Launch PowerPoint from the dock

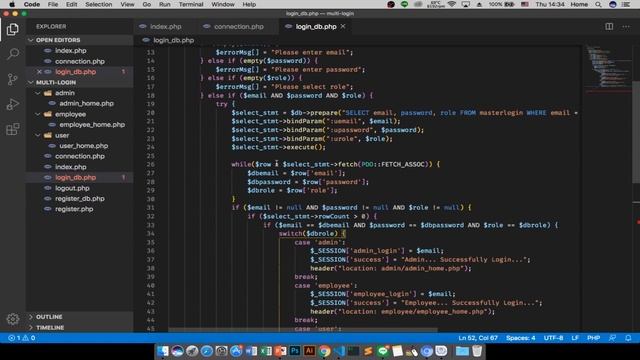280,351
